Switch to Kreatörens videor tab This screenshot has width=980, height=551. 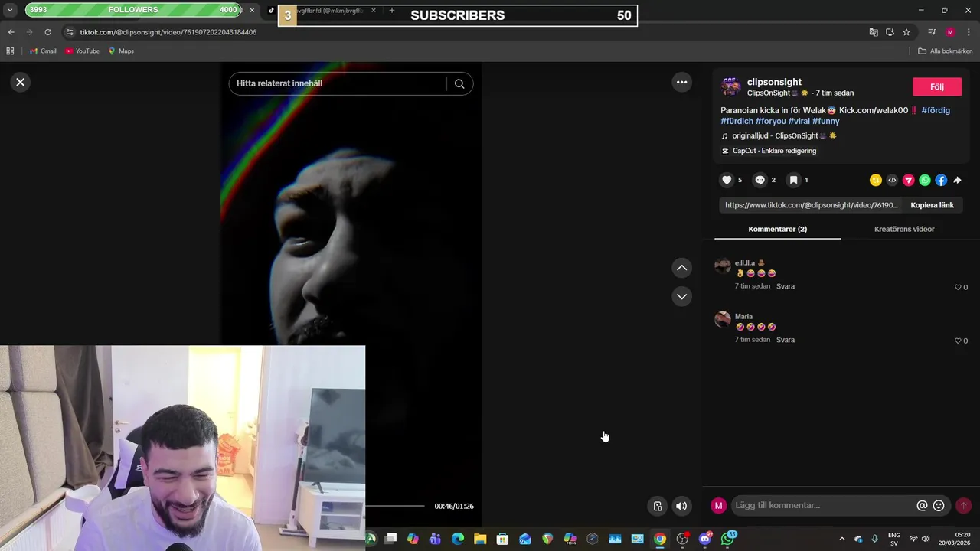pyautogui.click(x=904, y=229)
